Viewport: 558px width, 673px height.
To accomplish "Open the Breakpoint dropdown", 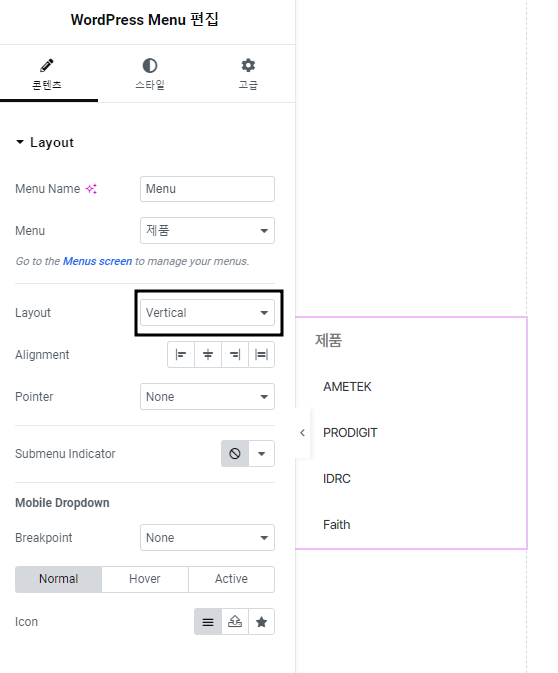I will coord(207,537).
